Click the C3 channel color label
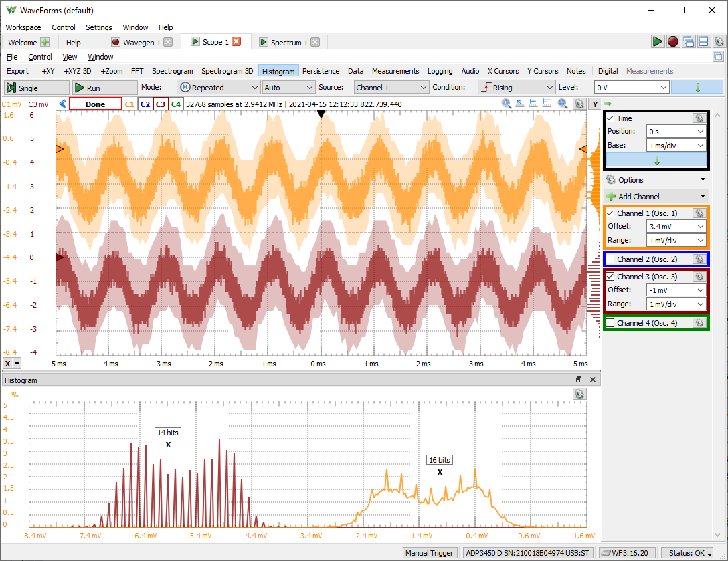728x561 pixels. [x=161, y=104]
